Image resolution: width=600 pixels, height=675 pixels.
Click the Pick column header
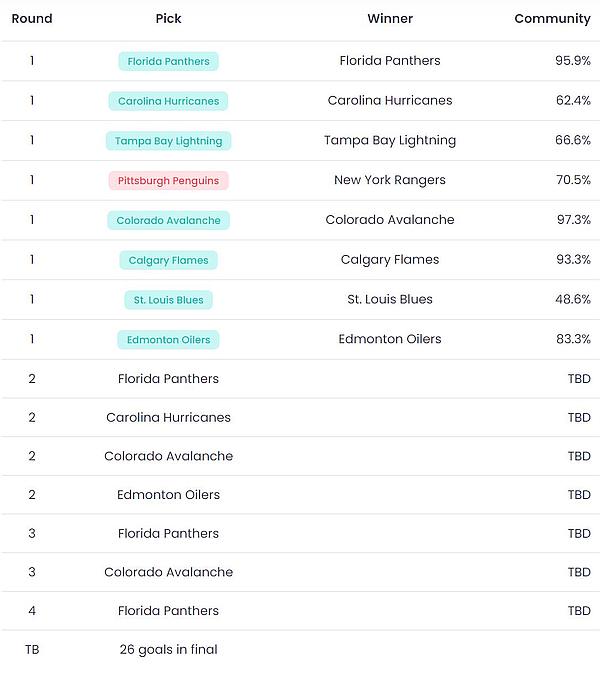168,19
